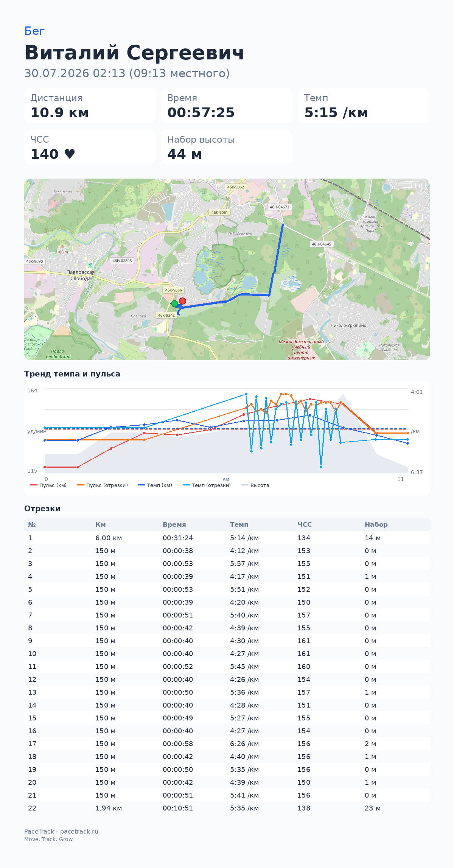Select the Дистанция 10.9 км card

(x=90, y=106)
